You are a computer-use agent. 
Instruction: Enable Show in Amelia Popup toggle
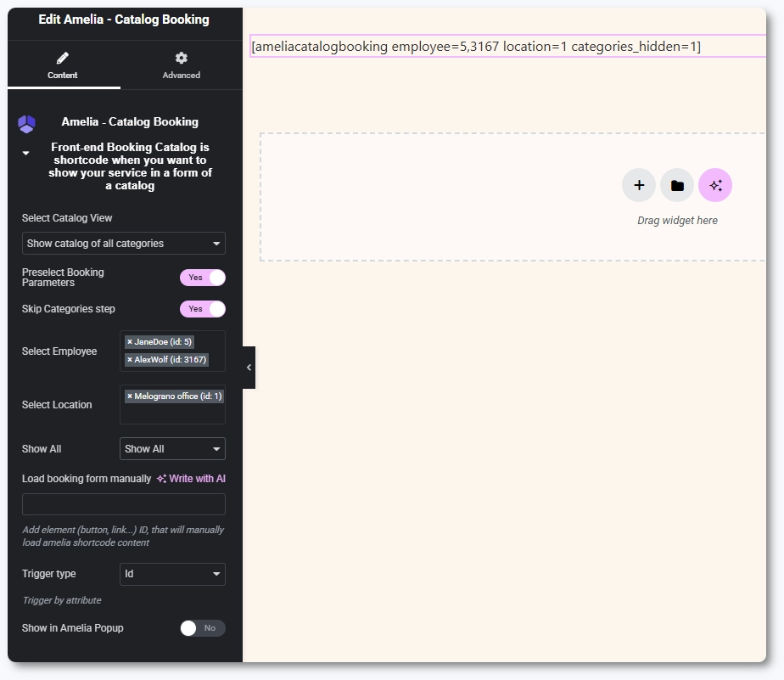click(x=203, y=628)
